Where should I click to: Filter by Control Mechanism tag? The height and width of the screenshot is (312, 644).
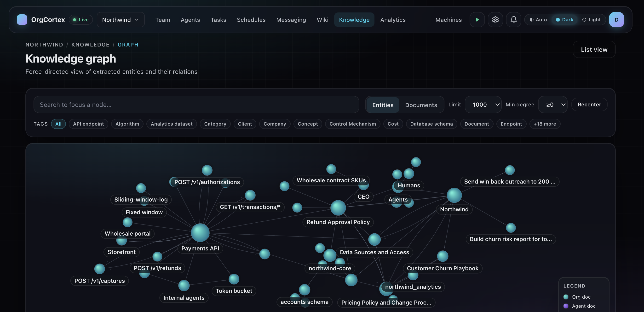point(352,124)
